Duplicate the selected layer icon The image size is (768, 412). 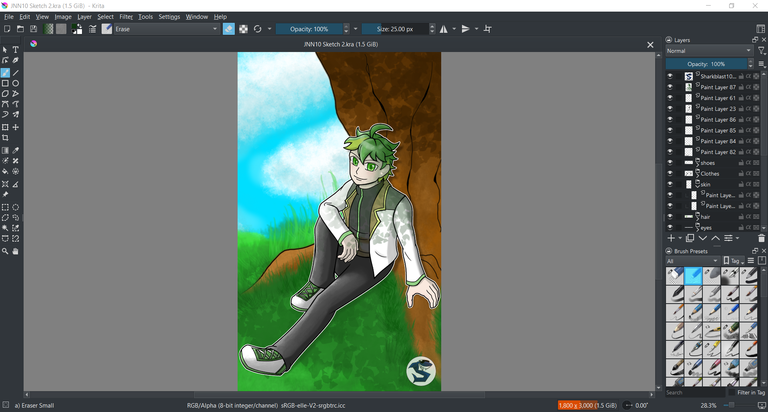690,238
